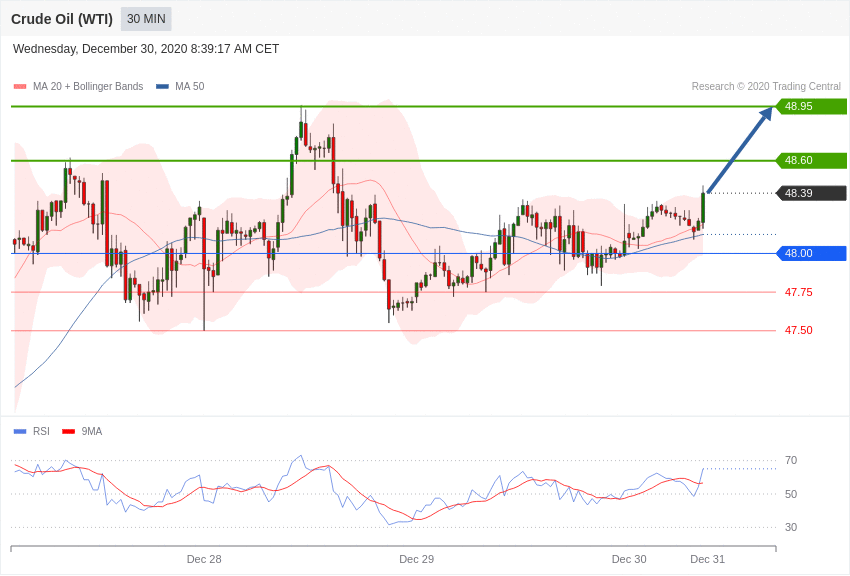850x576 pixels.
Task: Click the red 9MA legend swatch
Action: pyautogui.click(x=69, y=431)
